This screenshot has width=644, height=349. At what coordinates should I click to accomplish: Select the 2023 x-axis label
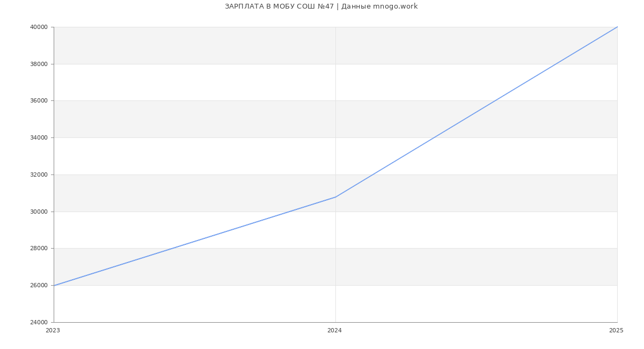(x=53, y=331)
